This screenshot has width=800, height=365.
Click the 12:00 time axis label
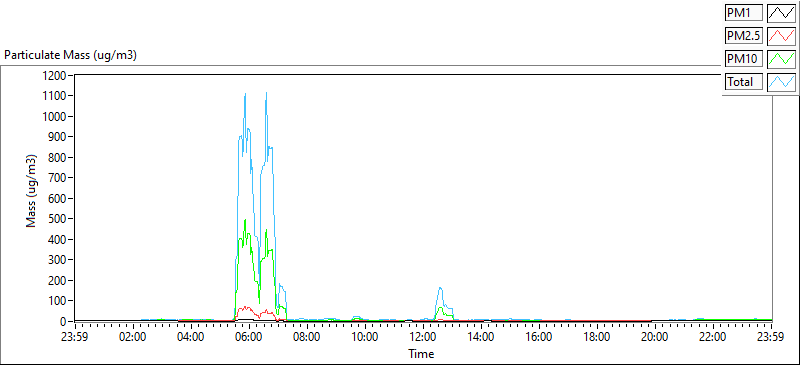pos(423,337)
